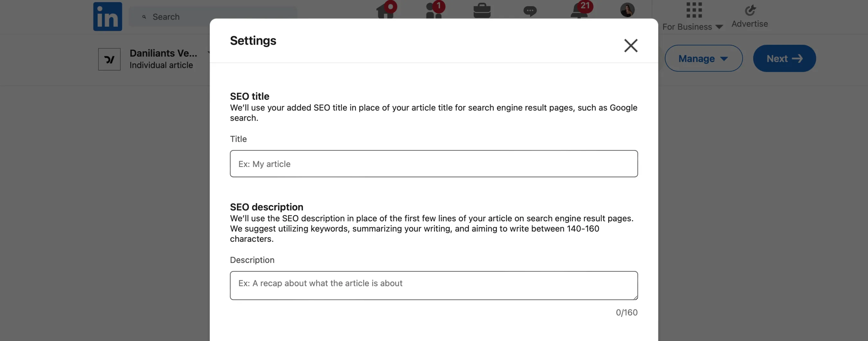Screen dimensions: 868x341
Task: Open the LinkedIn home logo
Action: pyautogui.click(x=107, y=16)
